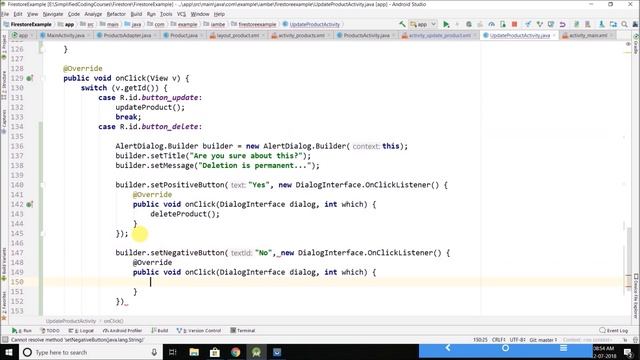The width and height of the screenshot is (640, 360).
Task: Open the app run configuration dropdown
Action: [x=423, y=24]
